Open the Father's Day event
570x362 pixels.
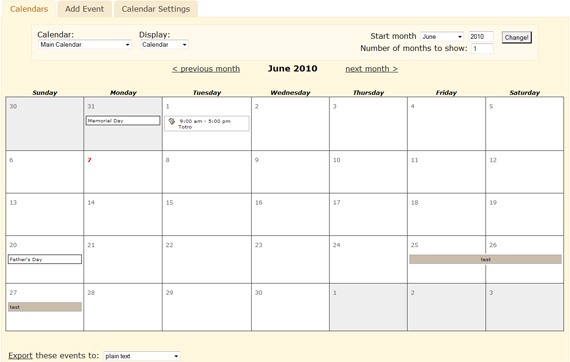click(45, 260)
